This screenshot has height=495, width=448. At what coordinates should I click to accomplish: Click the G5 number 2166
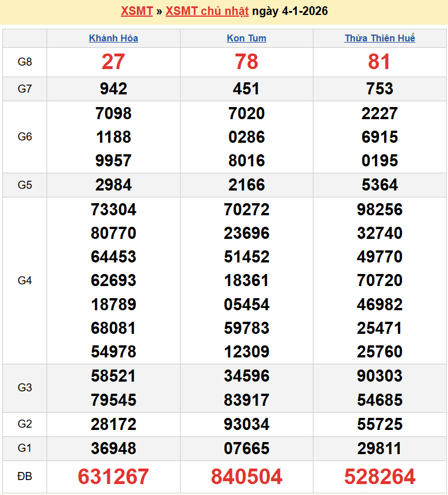(x=246, y=185)
